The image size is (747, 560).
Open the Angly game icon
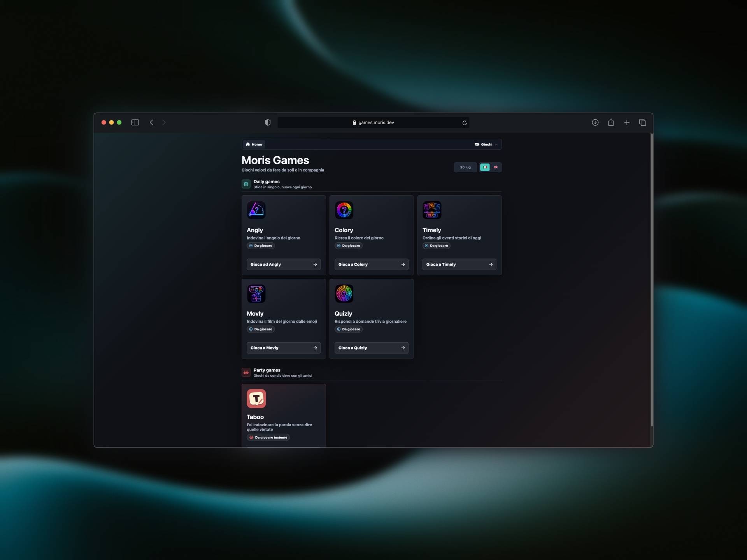coord(256,210)
